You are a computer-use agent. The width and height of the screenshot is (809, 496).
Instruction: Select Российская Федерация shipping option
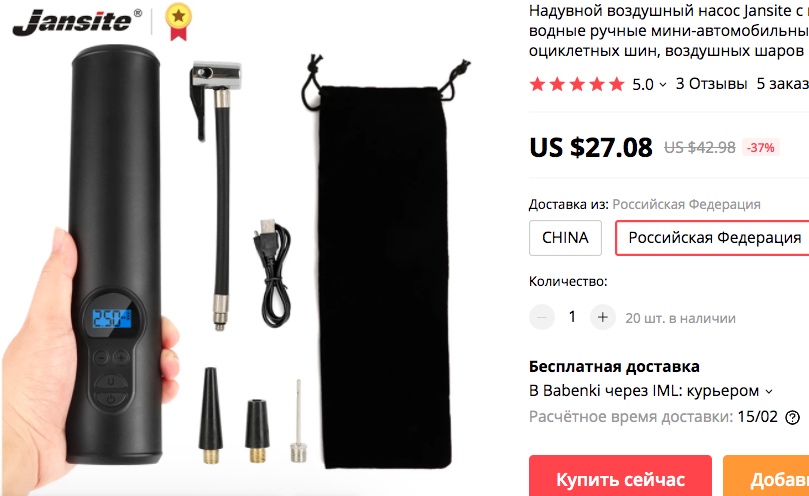713,238
